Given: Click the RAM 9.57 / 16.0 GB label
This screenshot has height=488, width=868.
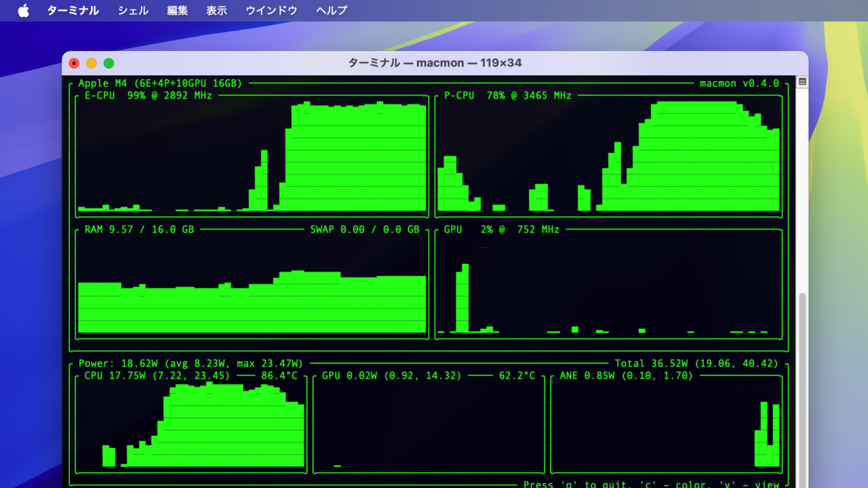Looking at the screenshot, I should [139, 230].
